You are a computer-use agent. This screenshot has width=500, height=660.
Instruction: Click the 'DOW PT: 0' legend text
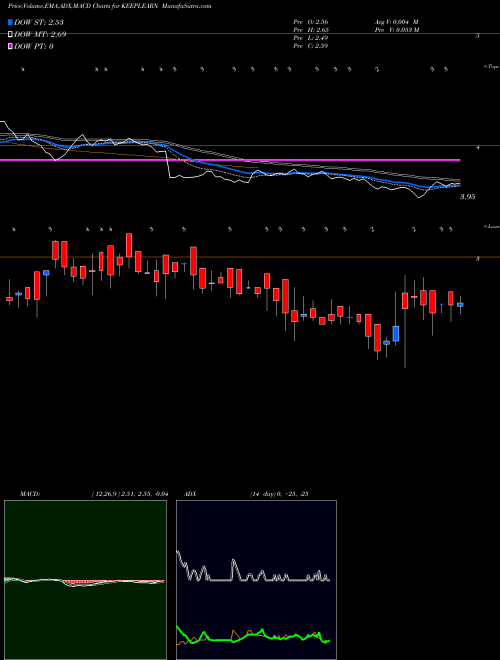click(x=34, y=46)
